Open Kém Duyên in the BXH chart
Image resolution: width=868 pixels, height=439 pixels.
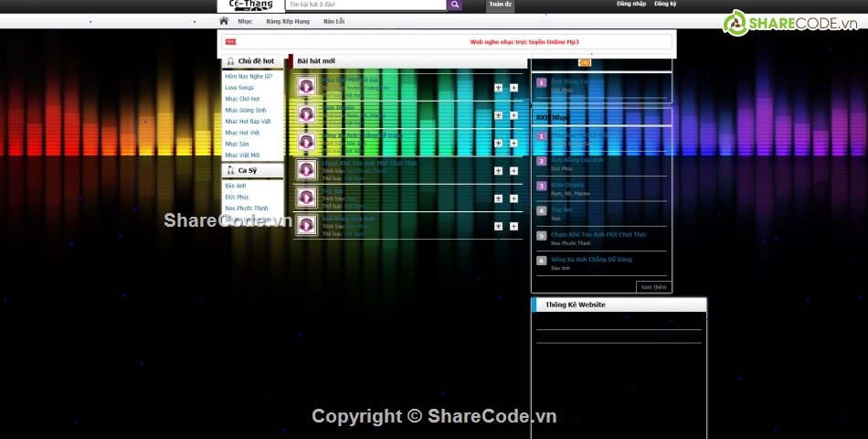566,185
